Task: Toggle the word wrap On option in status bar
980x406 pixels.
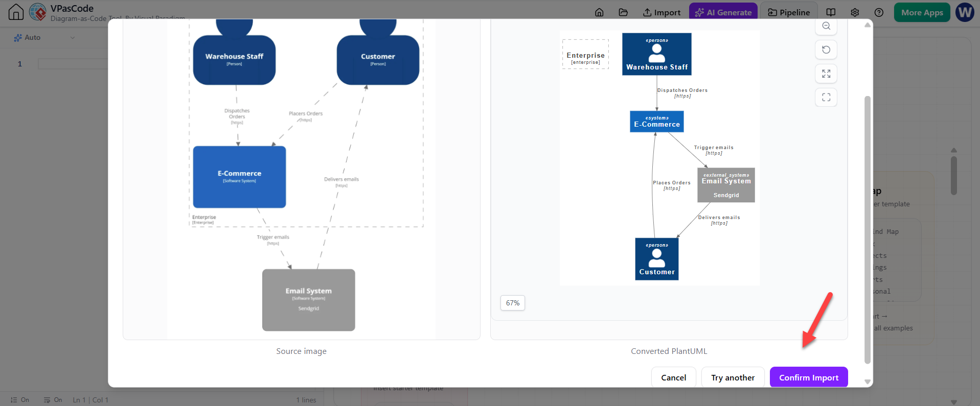Action: tap(53, 400)
